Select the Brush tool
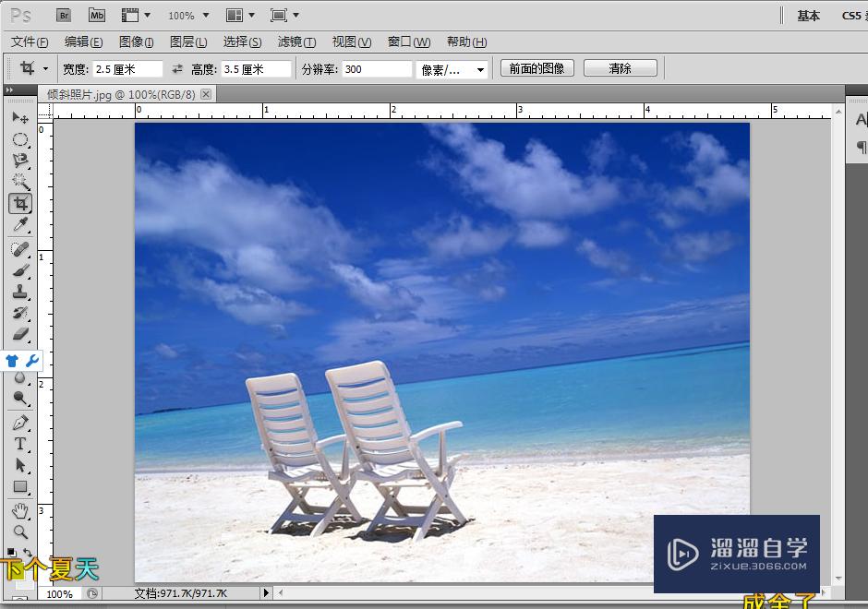The height and width of the screenshot is (609, 868). tap(20, 270)
